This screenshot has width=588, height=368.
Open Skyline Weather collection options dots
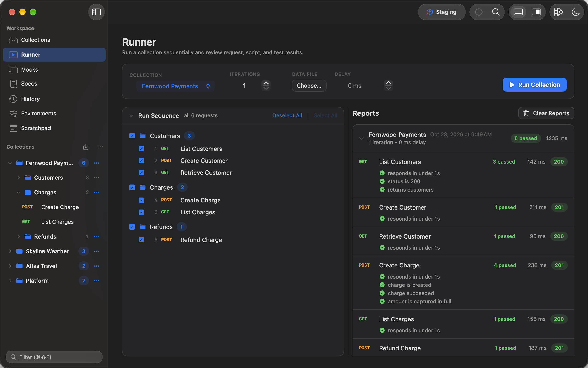point(96,251)
